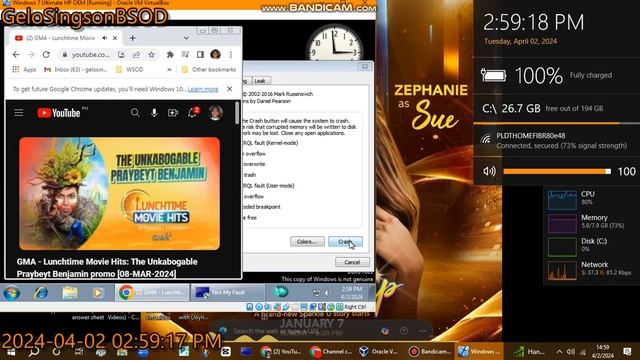This screenshot has height=360, width=640.
Task: Click the youtube.com address bar
Action: click(x=91, y=54)
